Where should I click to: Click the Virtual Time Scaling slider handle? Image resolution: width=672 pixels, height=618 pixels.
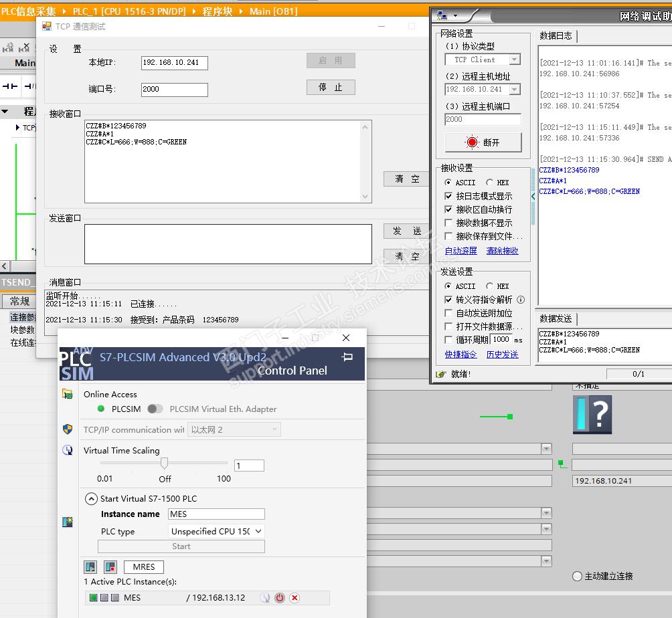pos(164,463)
